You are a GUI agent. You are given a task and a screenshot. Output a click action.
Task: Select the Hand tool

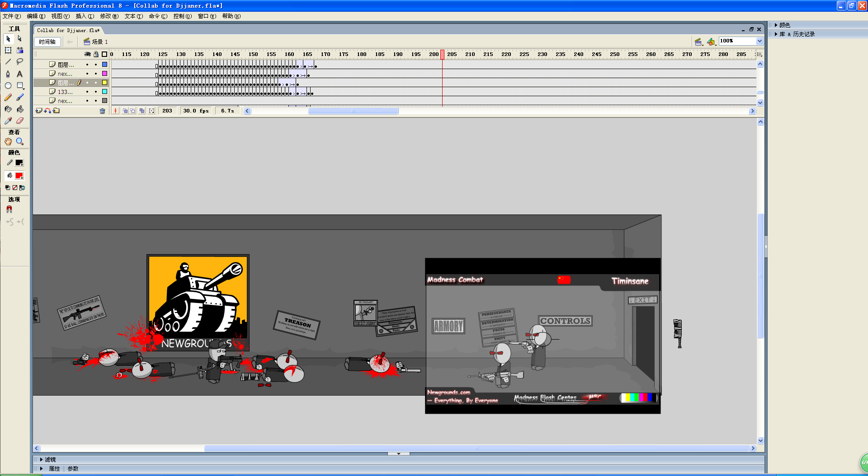(x=8, y=141)
